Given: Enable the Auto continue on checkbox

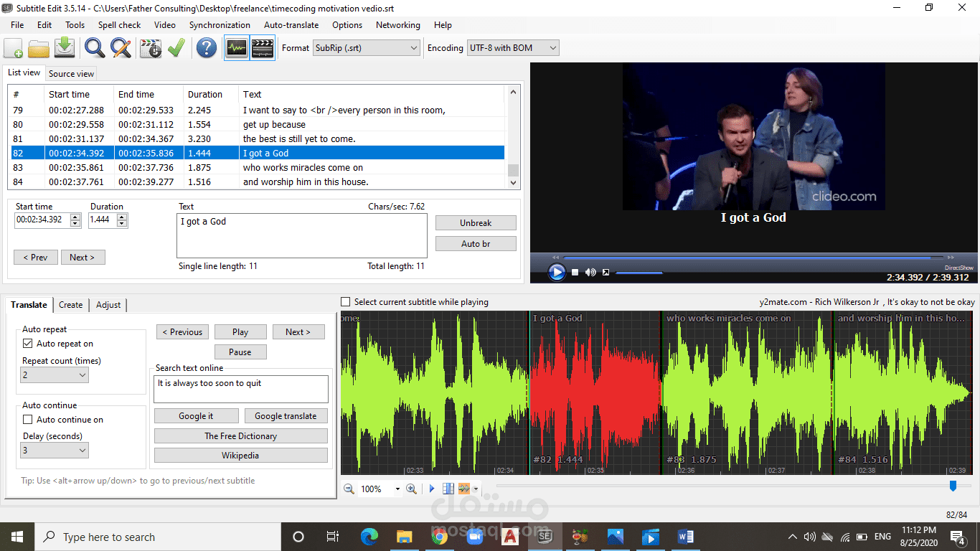Looking at the screenshot, I should pos(28,420).
